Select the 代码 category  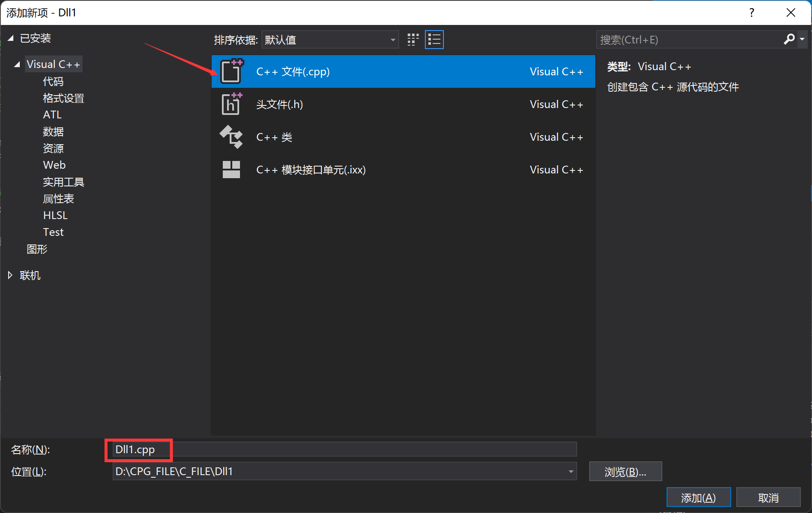53,81
